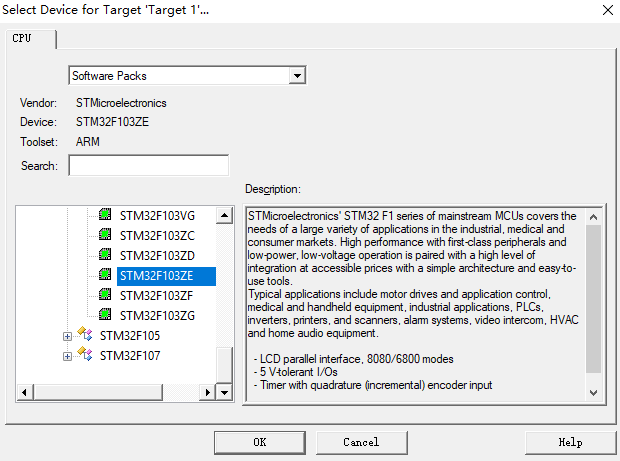620x461 pixels.
Task: Click the STM32F103ZF chip icon
Action: (105, 295)
